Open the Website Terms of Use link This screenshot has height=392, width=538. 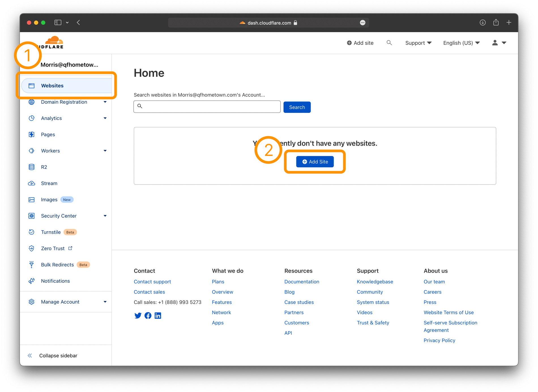[449, 312]
